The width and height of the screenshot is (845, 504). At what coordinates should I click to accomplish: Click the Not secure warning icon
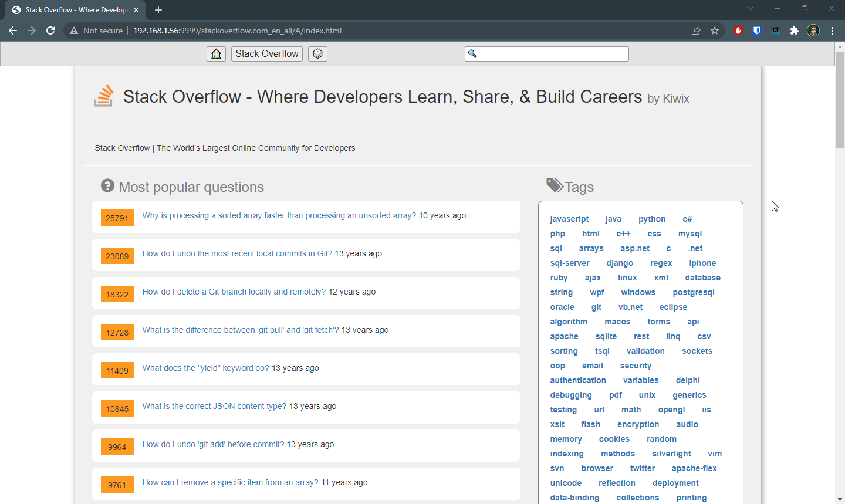74,31
